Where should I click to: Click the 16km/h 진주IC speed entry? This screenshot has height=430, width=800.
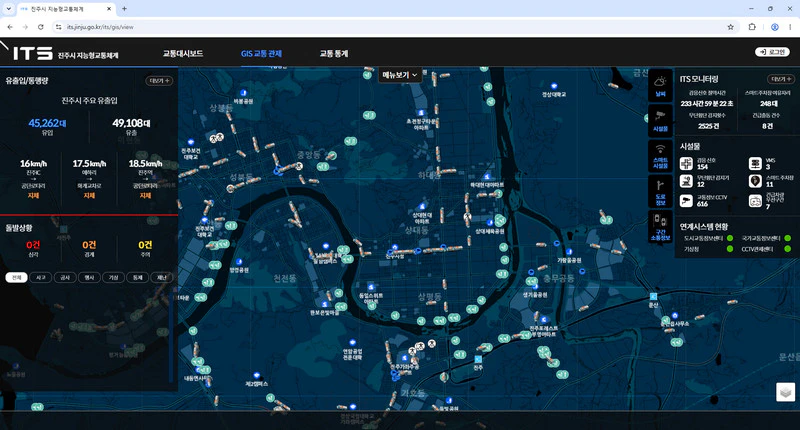[33, 178]
